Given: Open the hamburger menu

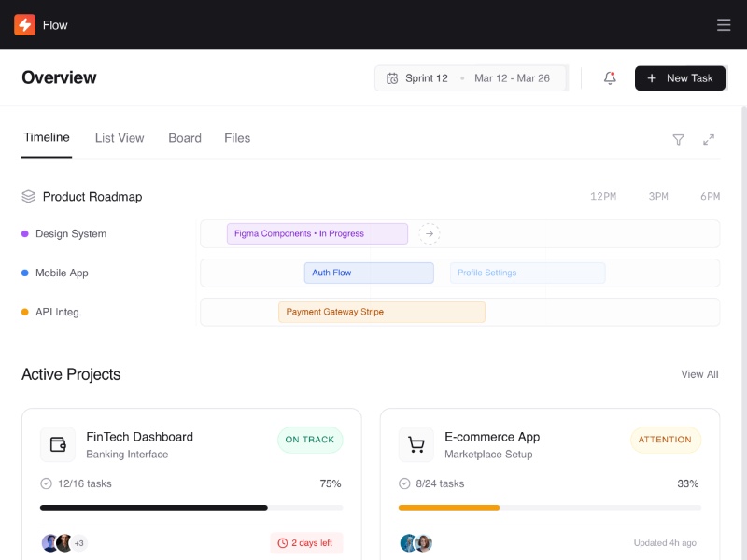Looking at the screenshot, I should coord(724,25).
